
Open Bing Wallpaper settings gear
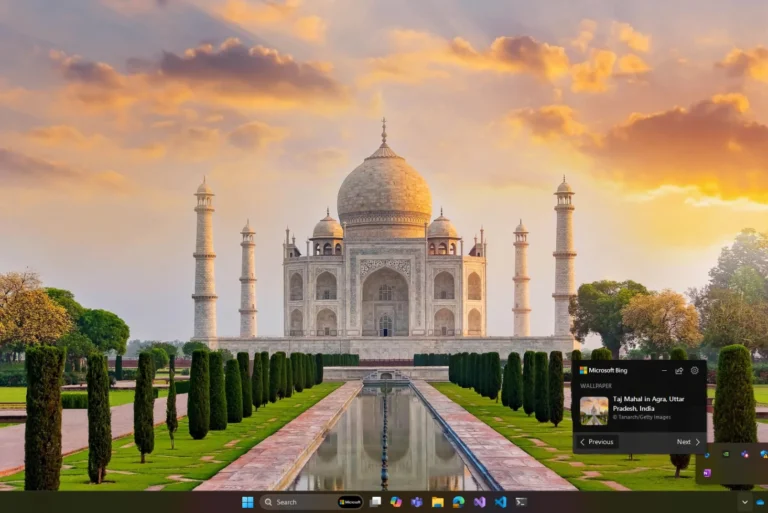click(695, 370)
